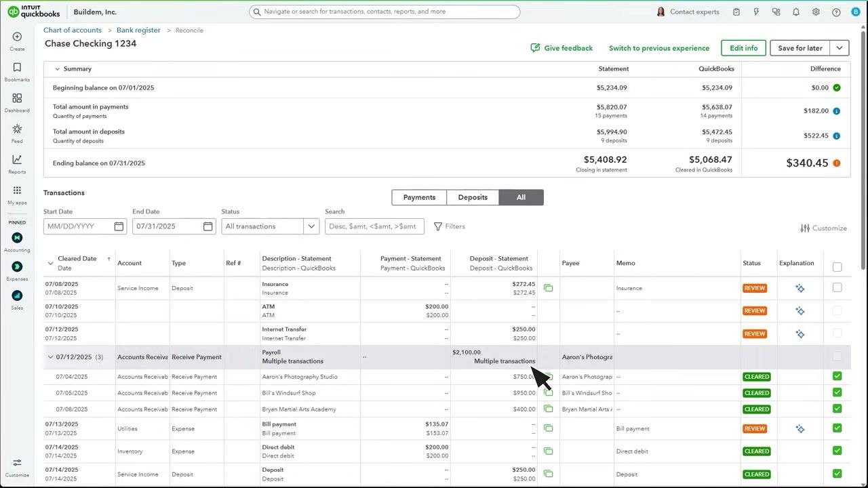Screen dimensions: 868x488
Task: Switch to the Payments tab
Action: pos(419,197)
